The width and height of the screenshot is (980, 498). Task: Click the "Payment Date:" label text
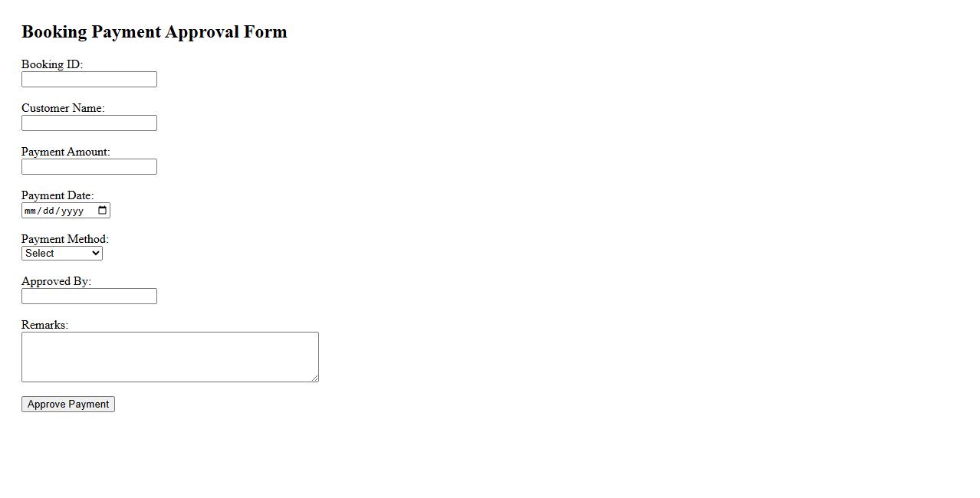(58, 195)
